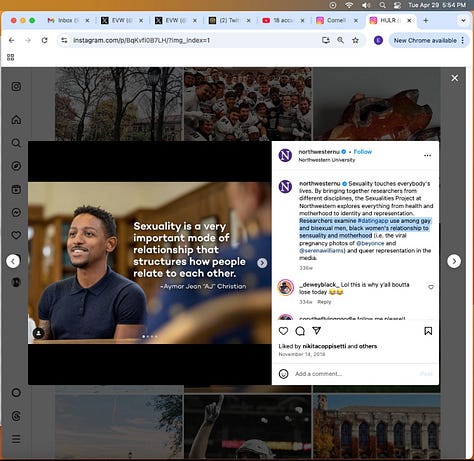474x461 pixels.
Task: Switch to Cornell Instagram tab
Action: 337,20
